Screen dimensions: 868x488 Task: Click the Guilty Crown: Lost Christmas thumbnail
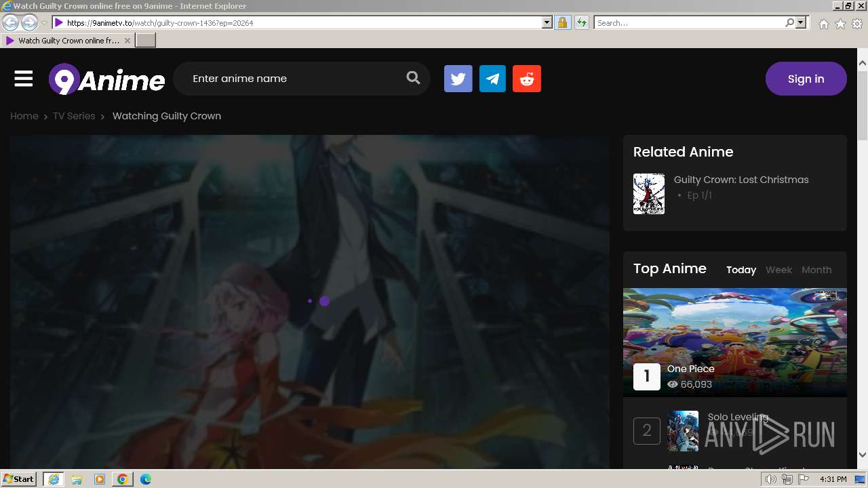[649, 194]
